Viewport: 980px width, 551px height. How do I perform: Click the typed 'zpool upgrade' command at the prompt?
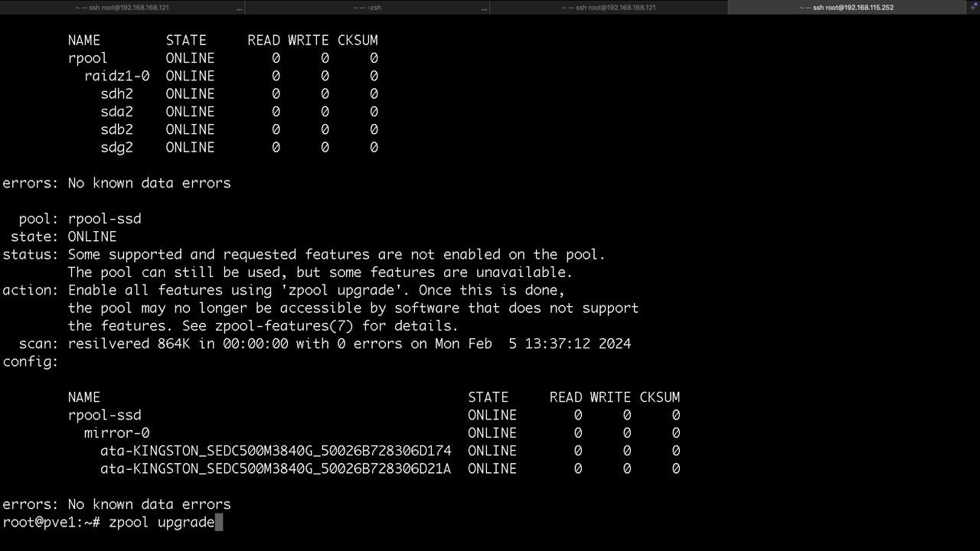(162, 523)
